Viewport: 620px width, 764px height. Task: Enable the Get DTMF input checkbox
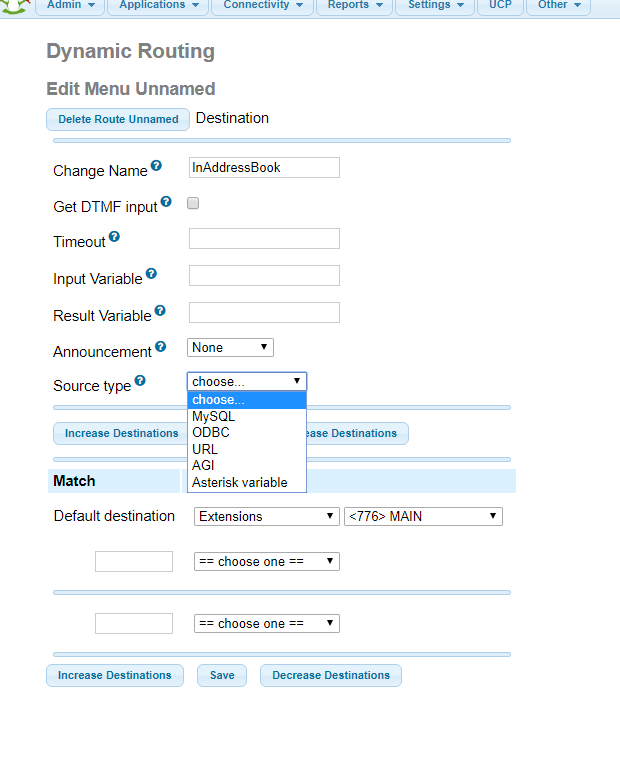click(194, 203)
